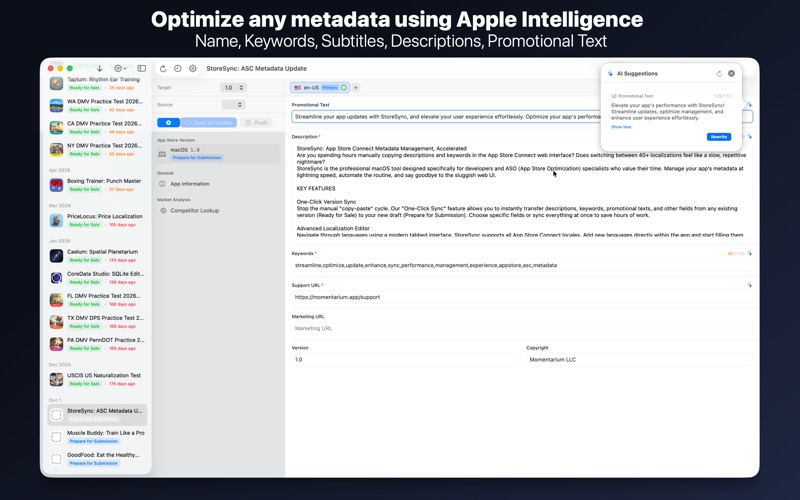The height and width of the screenshot is (500, 800).
Task: Click the empty Marketing URL field
Action: coord(522,329)
